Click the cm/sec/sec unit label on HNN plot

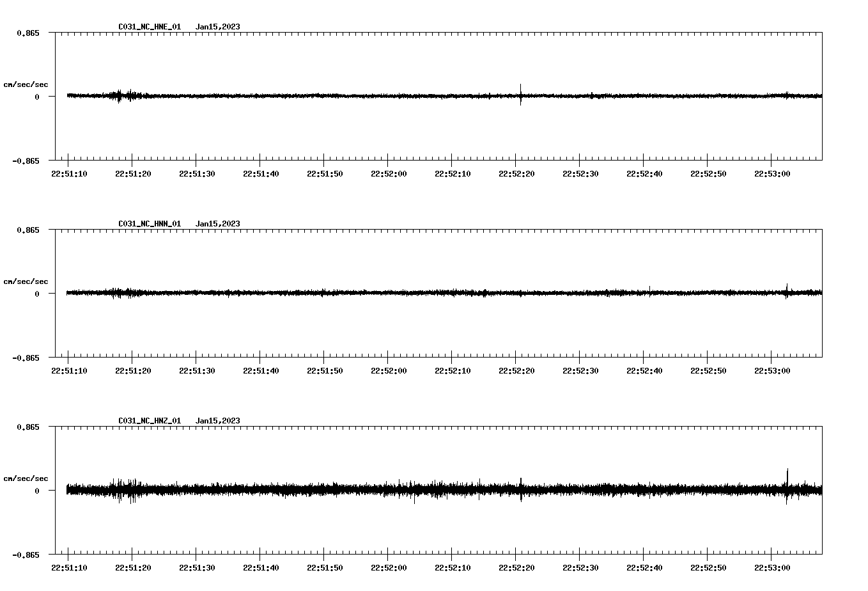(26, 281)
